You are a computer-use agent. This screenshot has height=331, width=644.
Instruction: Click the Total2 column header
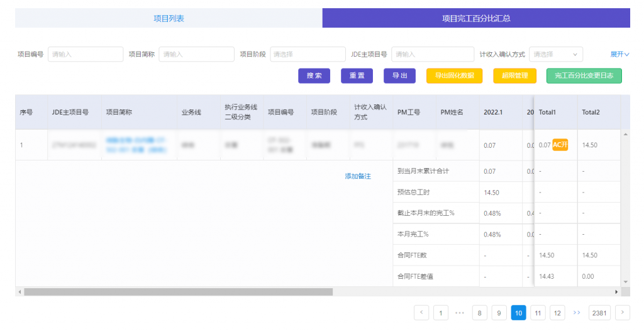(x=599, y=112)
